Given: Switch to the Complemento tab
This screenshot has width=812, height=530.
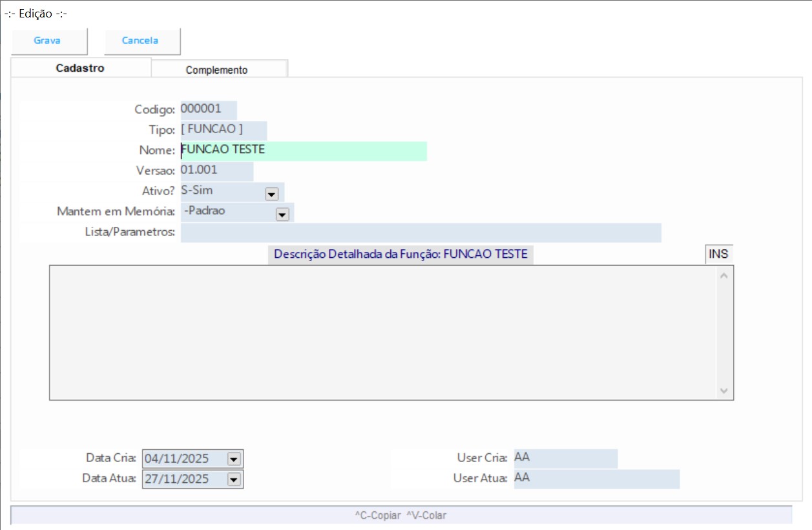Looking at the screenshot, I should coord(216,70).
